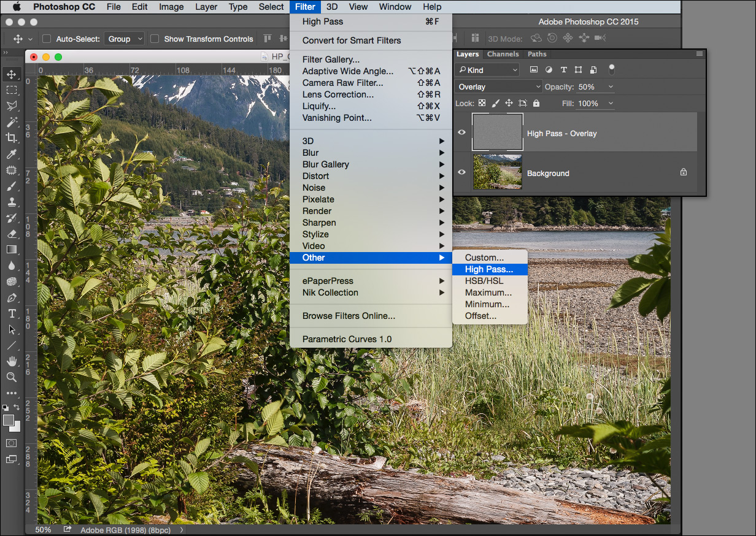Open the Overlay blend mode dropdown
The width and height of the screenshot is (756, 536).
[499, 86]
